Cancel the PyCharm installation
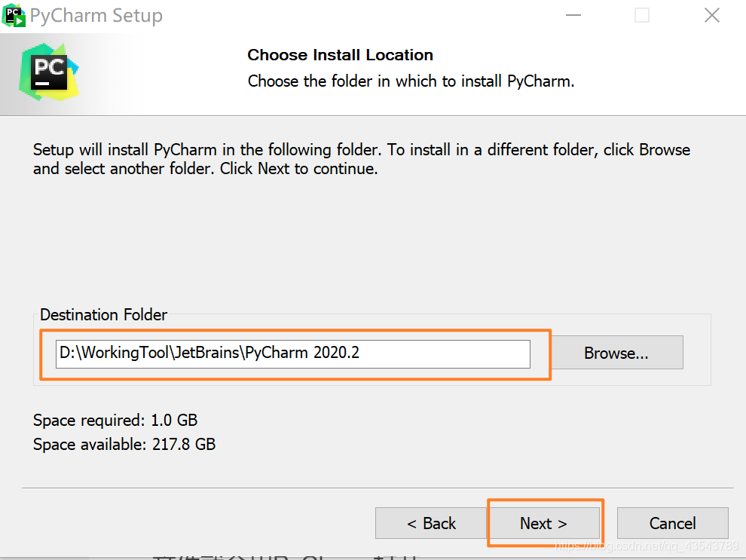The image size is (746, 560). (672, 523)
